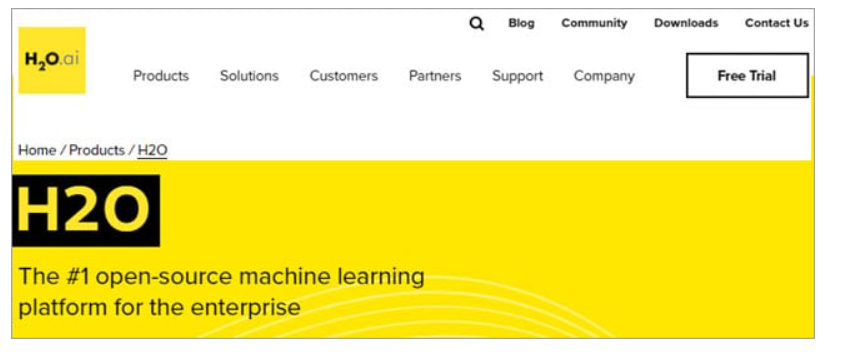Click the H2O breadcrumb link
Viewport: 856px width, 362px height.
click(152, 150)
